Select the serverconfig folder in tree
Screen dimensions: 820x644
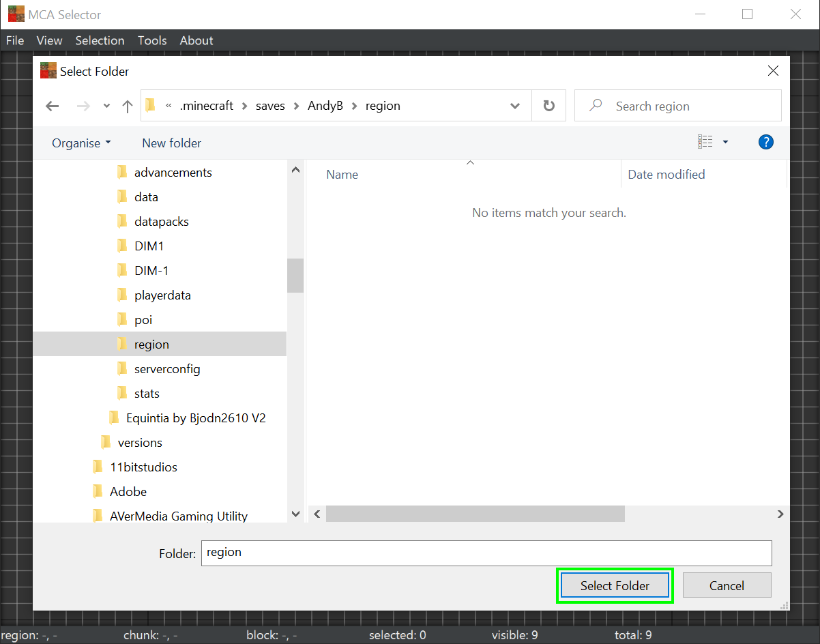click(167, 369)
